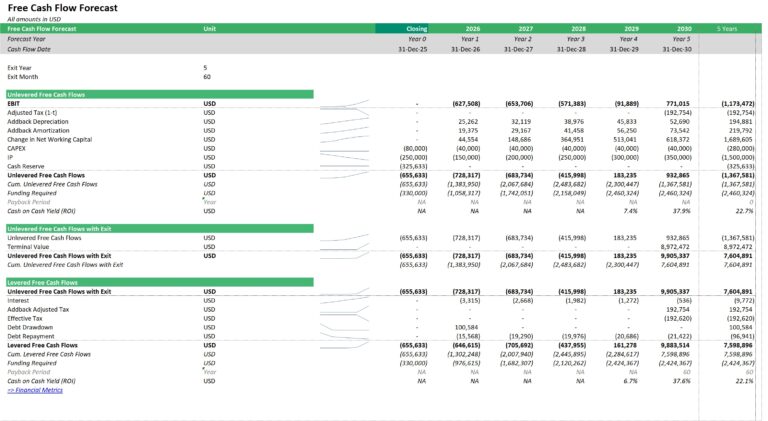Click Net Working Capital value 364,951 in 2028
Image resolution: width=768 pixels, height=421 pixels.
[574, 140]
